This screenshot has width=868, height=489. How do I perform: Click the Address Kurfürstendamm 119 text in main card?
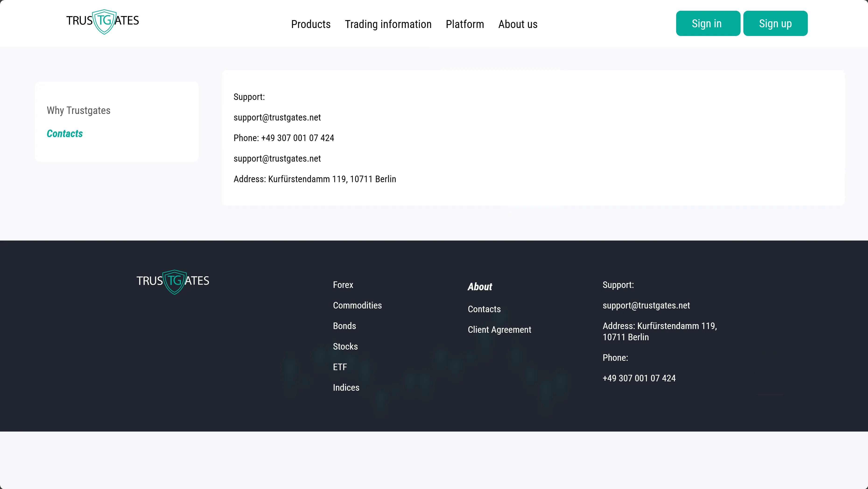[315, 179]
